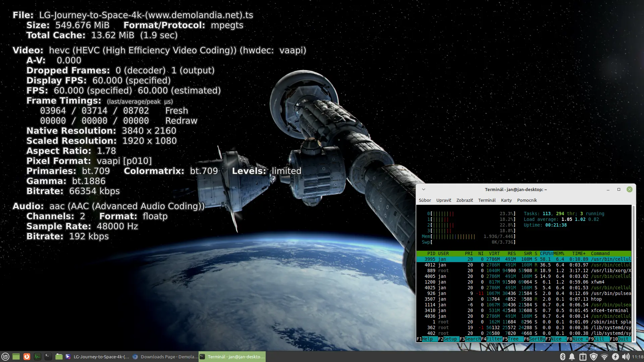Select the xfwm4 process row PID 1200

tap(524, 282)
